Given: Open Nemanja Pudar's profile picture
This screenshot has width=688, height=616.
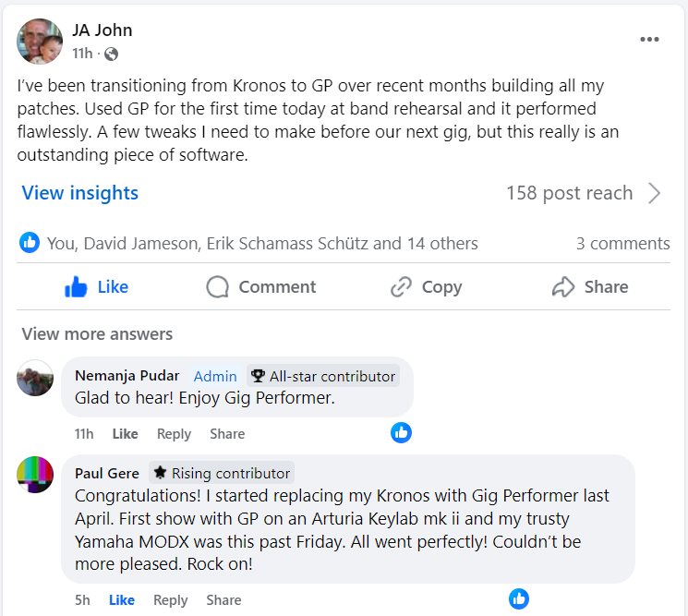Looking at the screenshot, I should pos(36,378).
